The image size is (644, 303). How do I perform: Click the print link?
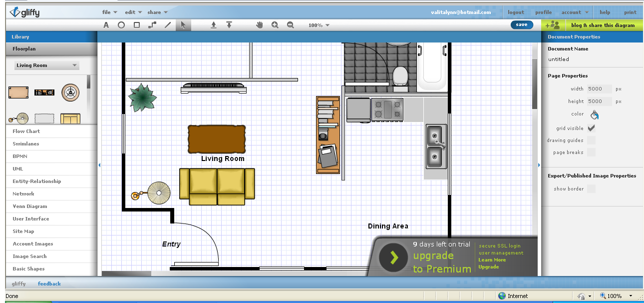[630, 12]
